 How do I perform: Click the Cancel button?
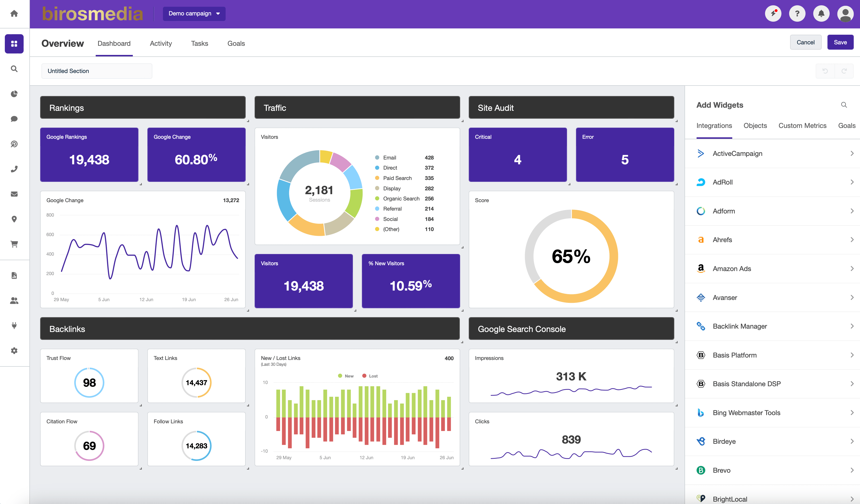pyautogui.click(x=805, y=42)
